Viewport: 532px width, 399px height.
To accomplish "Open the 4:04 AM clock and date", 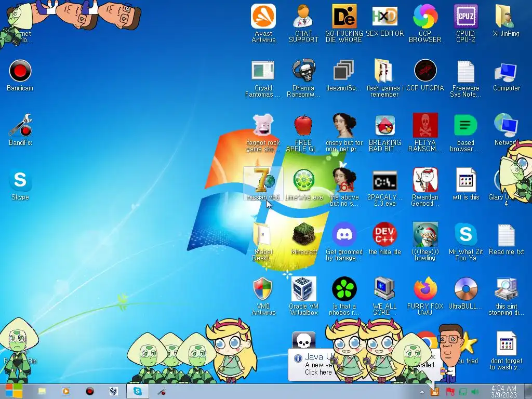I will pyautogui.click(x=503, y=392).
